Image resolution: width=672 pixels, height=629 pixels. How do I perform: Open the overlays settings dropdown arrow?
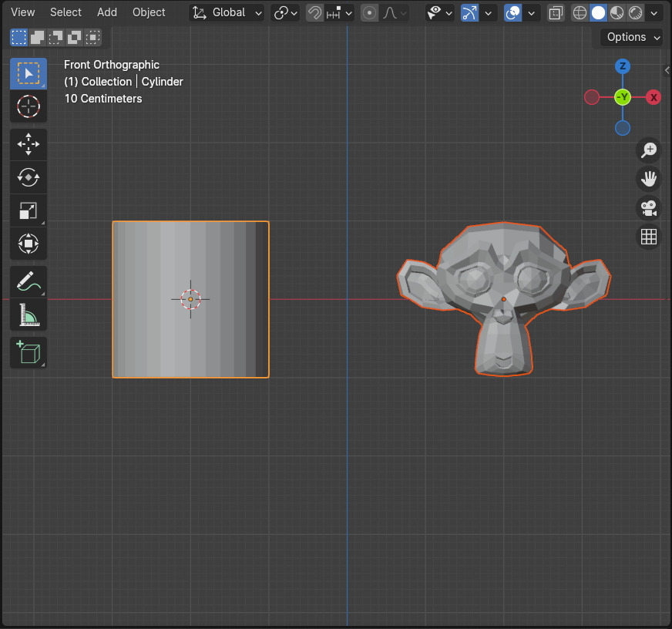[532, 13]
